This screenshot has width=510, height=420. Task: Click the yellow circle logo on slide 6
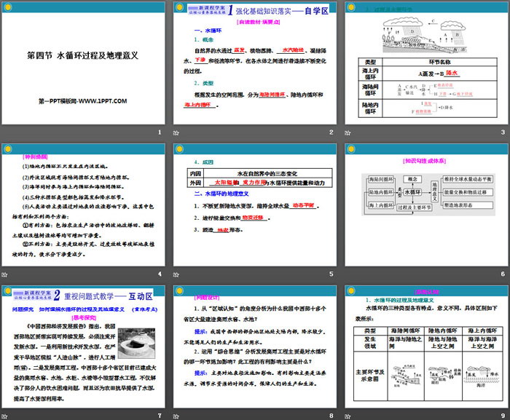click(351, 149)
